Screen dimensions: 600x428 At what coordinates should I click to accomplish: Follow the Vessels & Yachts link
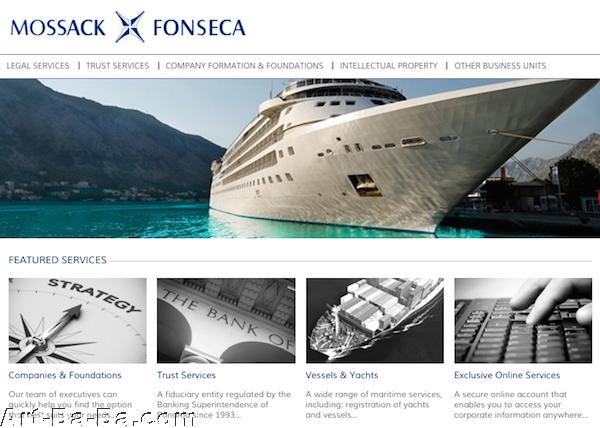coord(342,375)
